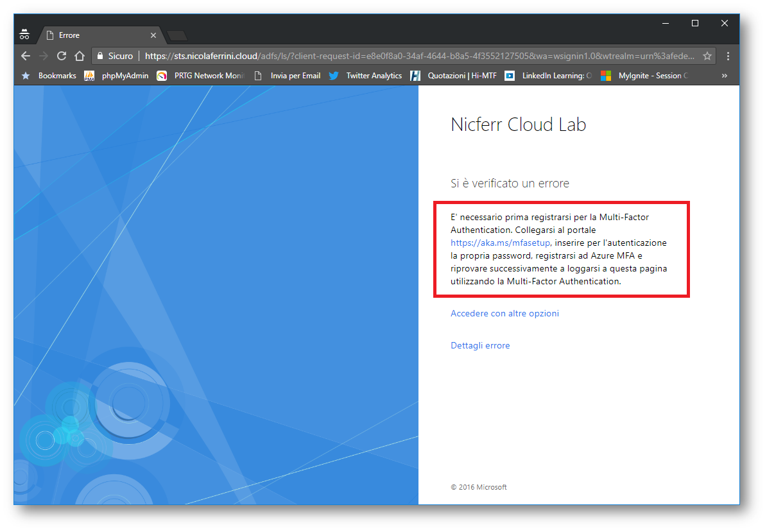The width and height of the screenshot is (767, 532).
Task: Go back with the browser back arrow
Action: point(26,56)
